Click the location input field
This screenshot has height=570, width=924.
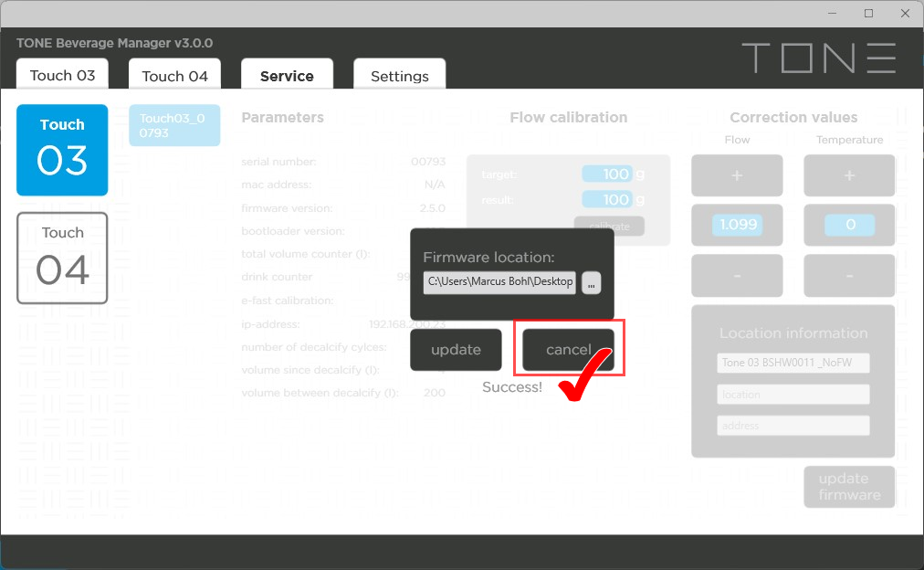793,395
